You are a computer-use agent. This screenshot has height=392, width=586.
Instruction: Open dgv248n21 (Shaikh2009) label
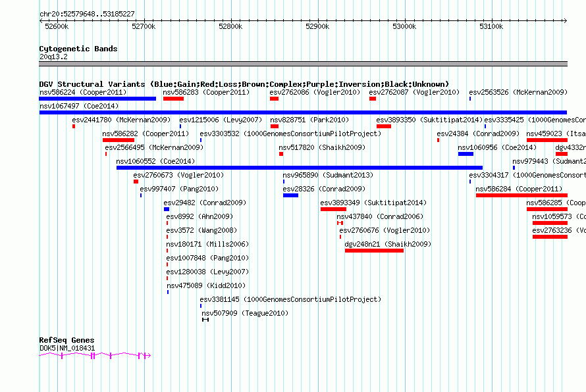pos(388,244)
